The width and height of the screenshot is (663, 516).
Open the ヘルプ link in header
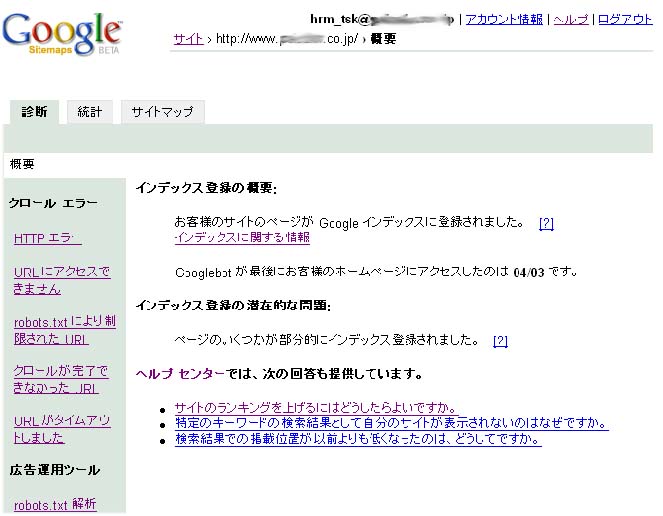[571, 19]
